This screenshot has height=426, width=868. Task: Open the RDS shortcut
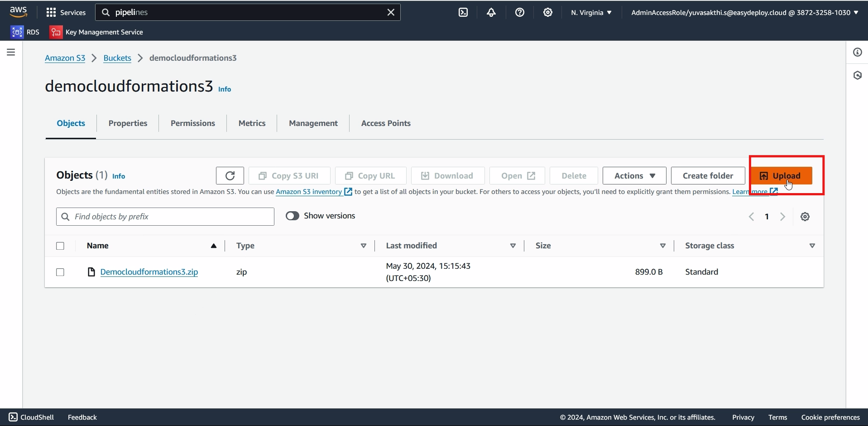(25, 32)
